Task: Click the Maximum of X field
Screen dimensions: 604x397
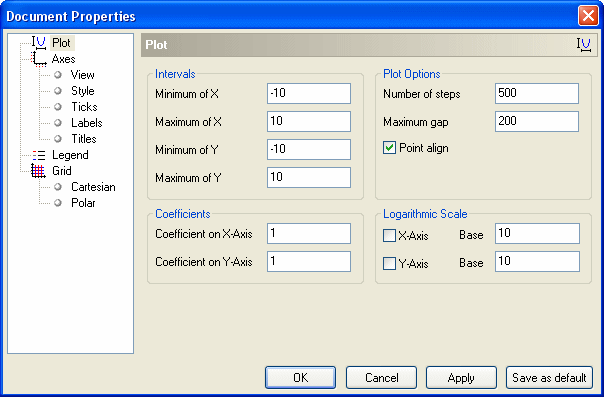Action: tap(309, 122)
